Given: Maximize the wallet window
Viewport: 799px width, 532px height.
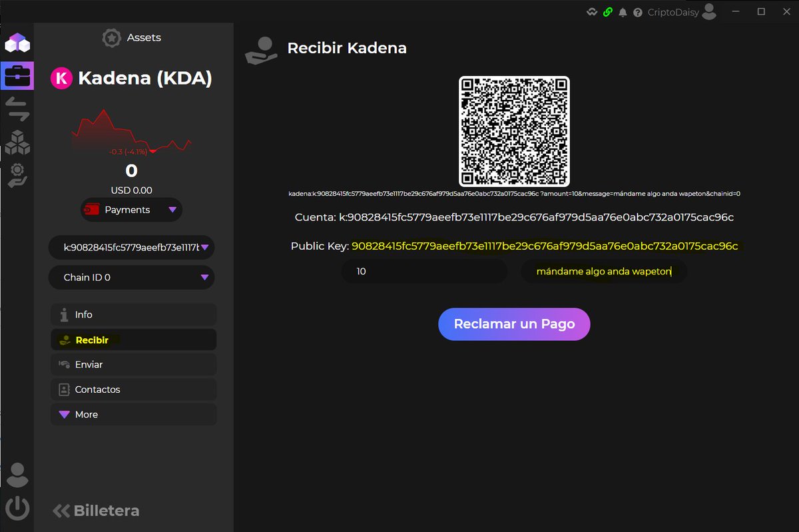Looking at the screenshot, I should click(761, 11).
